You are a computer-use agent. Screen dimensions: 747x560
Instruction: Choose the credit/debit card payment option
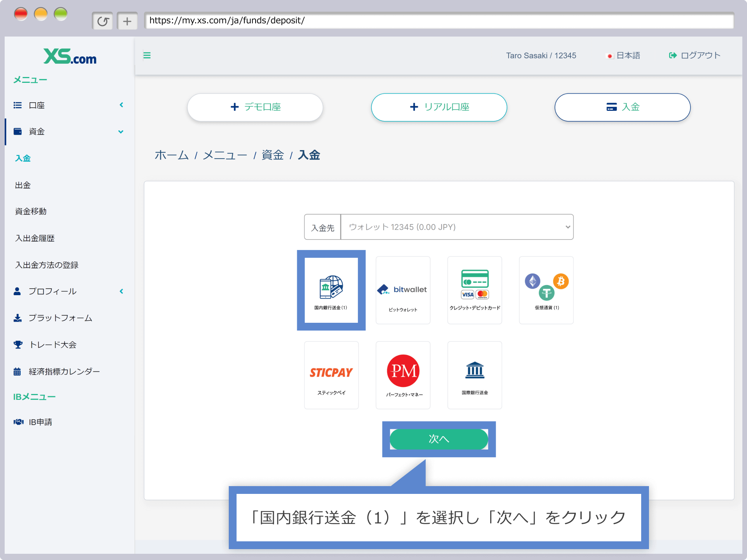(x=475, y=290)
